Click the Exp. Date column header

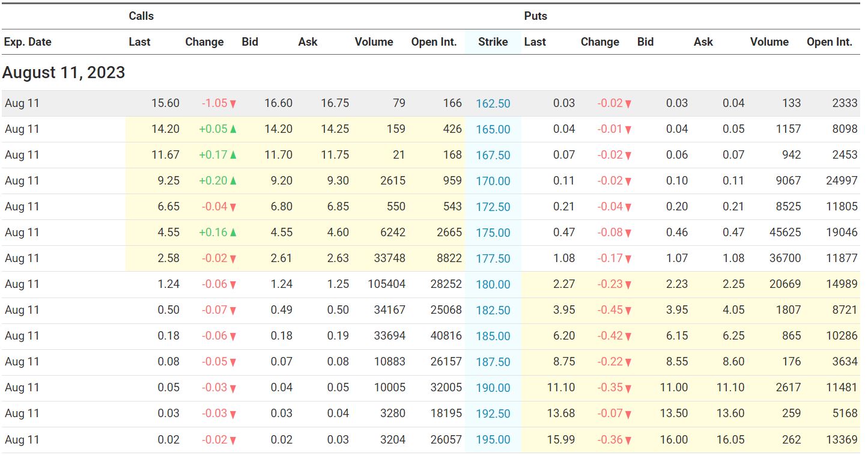coord(28,42)
